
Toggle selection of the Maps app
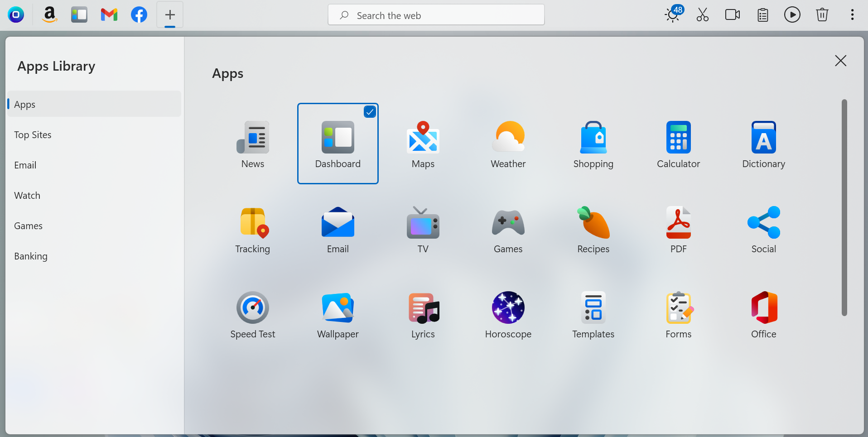point(423,143)
